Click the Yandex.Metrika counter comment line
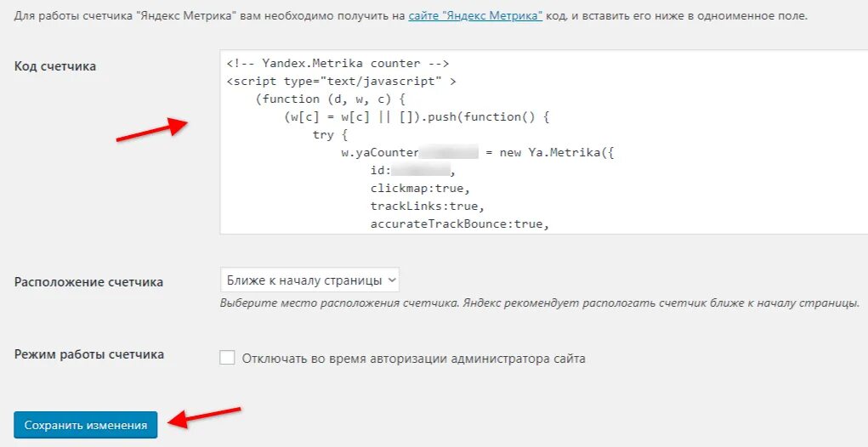Viewport: 868px width, 447px height. coord(338,63)
